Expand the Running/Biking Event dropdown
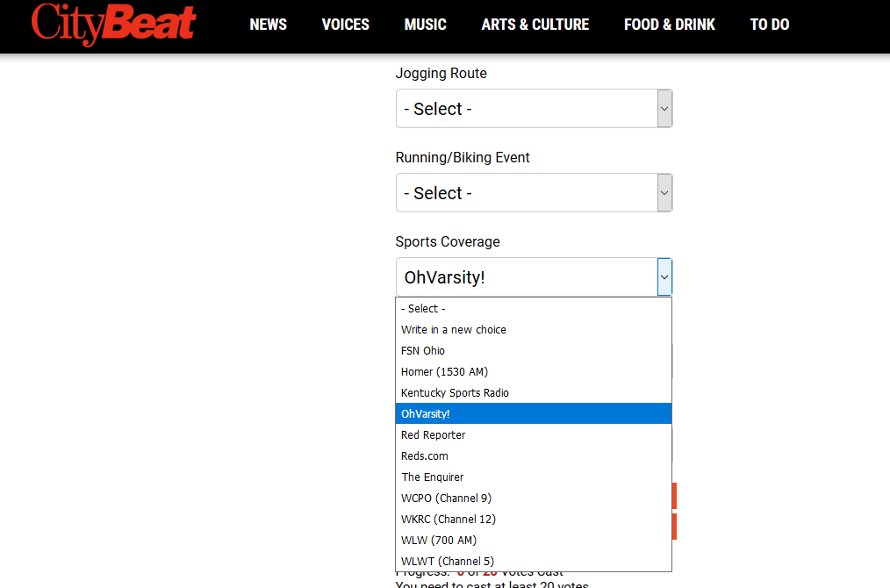This screenshot has width=890, height=588. (534, 193)
